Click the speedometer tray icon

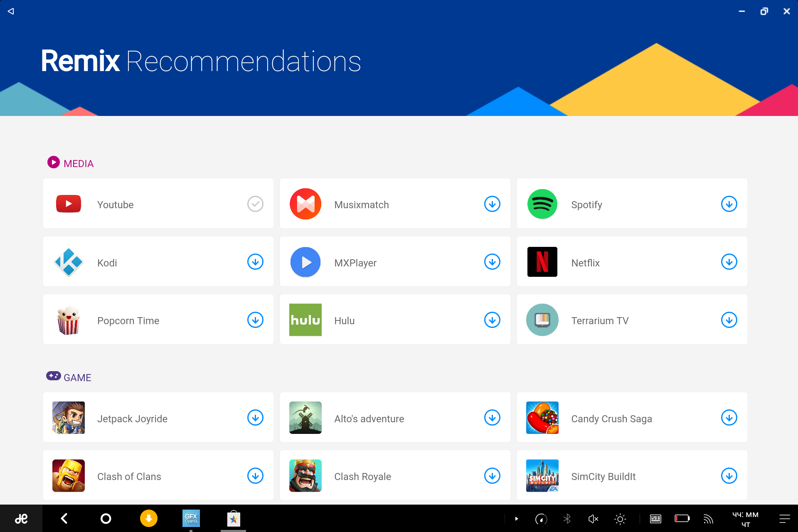[541, 519]
